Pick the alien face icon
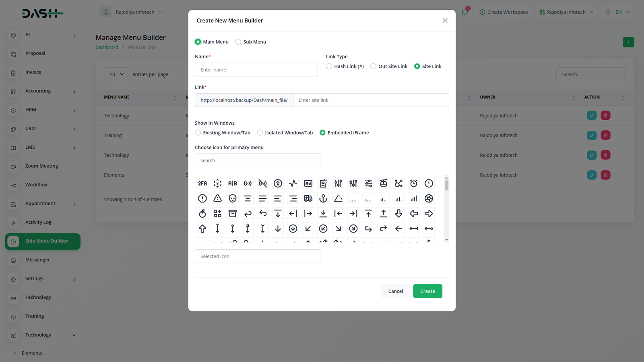The image size is (644, 362). (x=233, y=198)
